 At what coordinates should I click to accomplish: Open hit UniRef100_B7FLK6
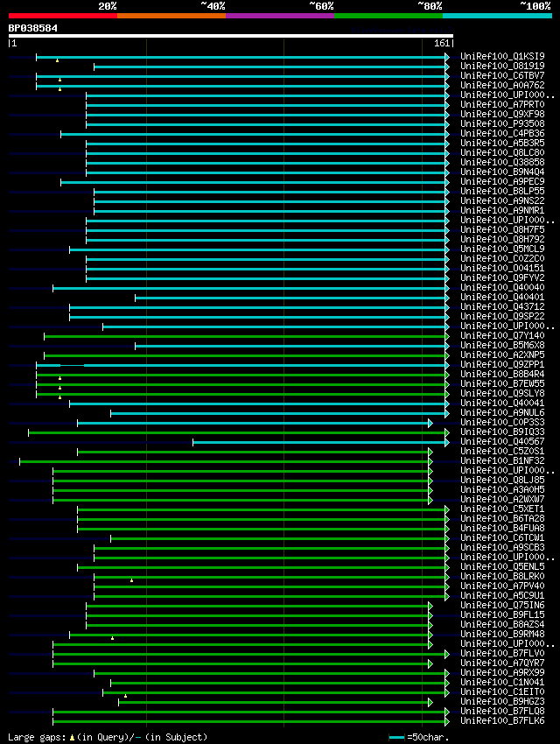click(502, 720)
